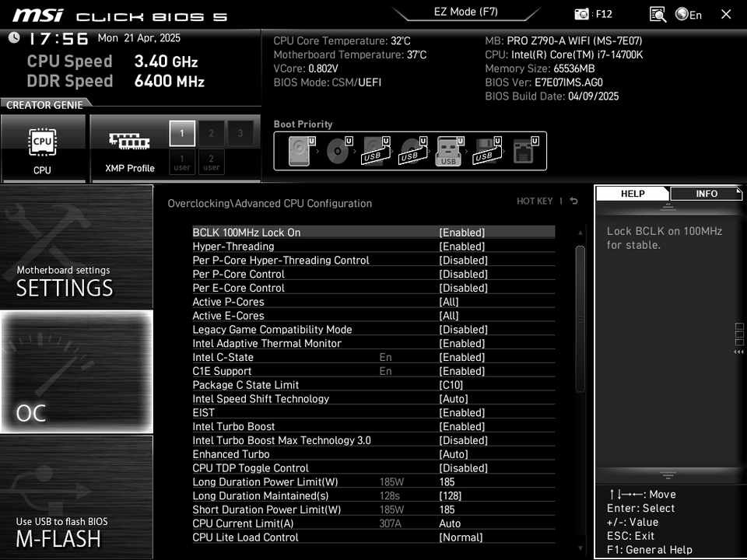Enable XMP profile 3
Viewport: 747px width, 560px height.
point(240,133)
